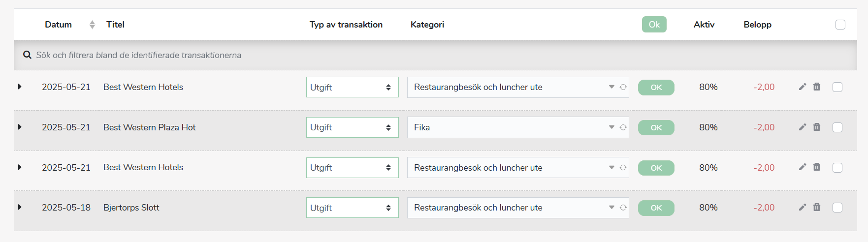Click the Titel column header
The width and height of the screenshot is (868, 242).
tap(115, 25)
